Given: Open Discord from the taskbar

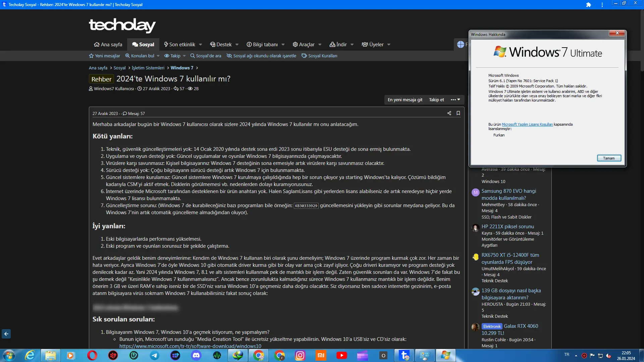Looking at the screenshot, I should point(196,355).
